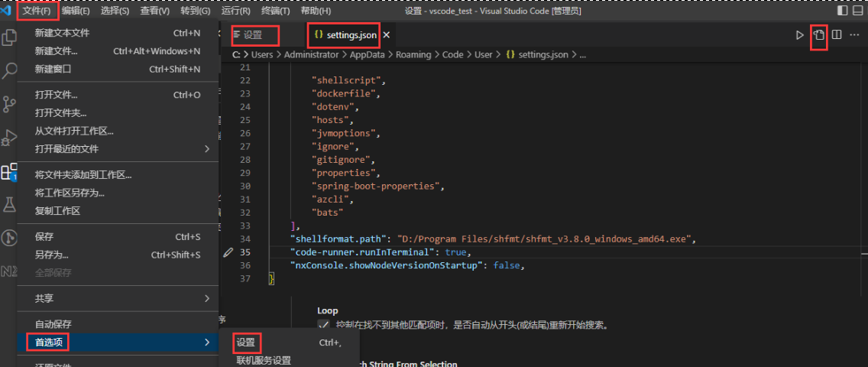868x367 pixels.
Task: Close the settings.json tab
Action: click(387, 35)
